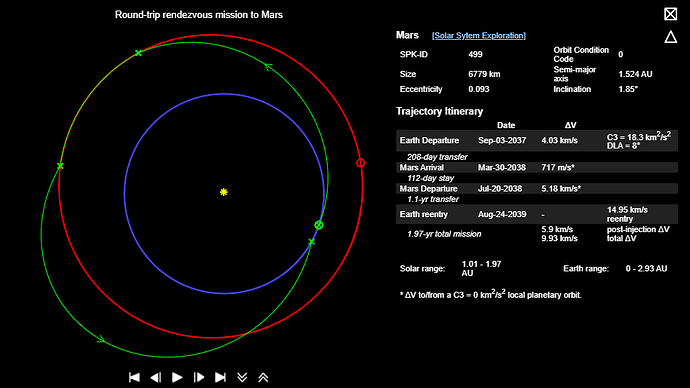
Task: Click the date Jul-20-2038
Action: 500,189
